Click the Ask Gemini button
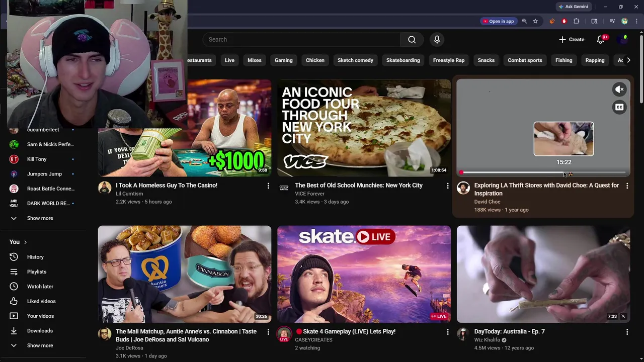This screenshot has height=362, width=644. tap(573, 7)
